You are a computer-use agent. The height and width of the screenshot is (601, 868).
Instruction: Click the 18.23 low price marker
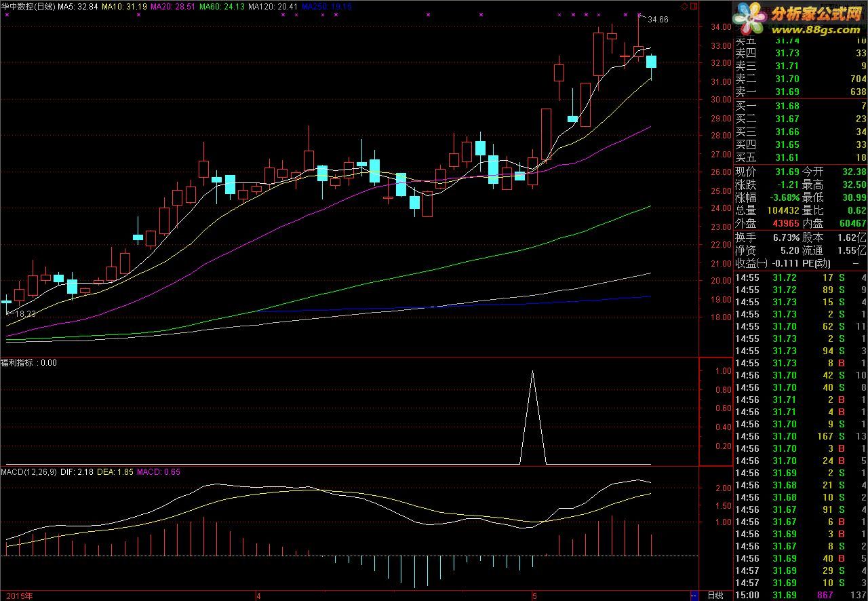(24, 314)
